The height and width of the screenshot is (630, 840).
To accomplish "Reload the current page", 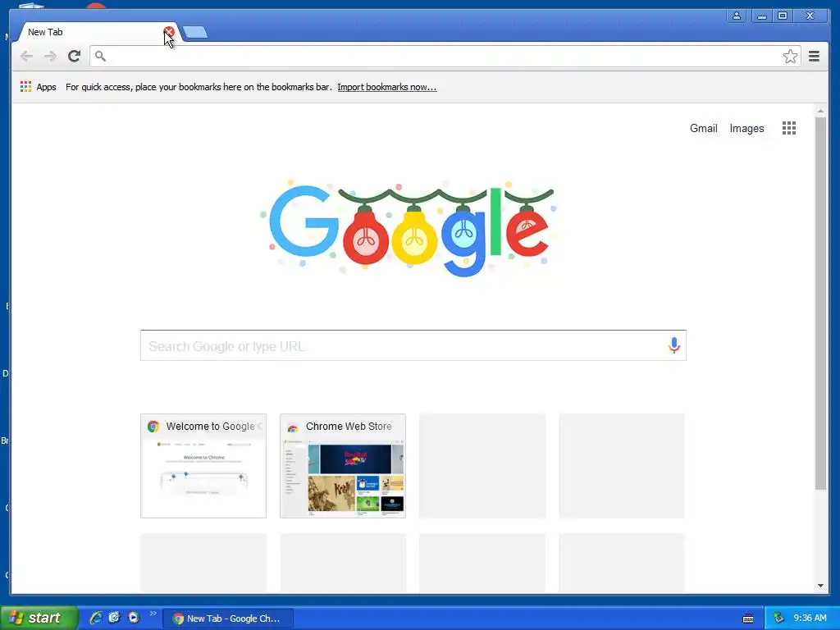I will [x=75, y=56].
